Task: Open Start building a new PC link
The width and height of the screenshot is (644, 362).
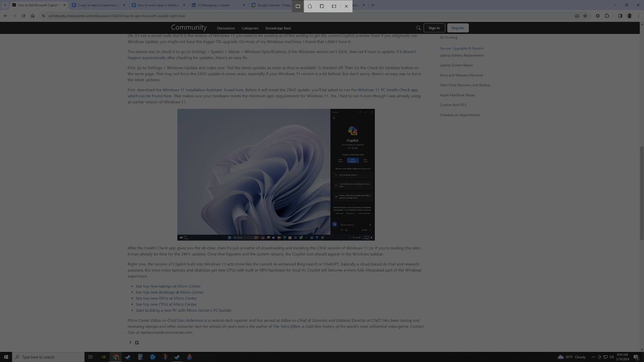Action: (x=184, y=311)
